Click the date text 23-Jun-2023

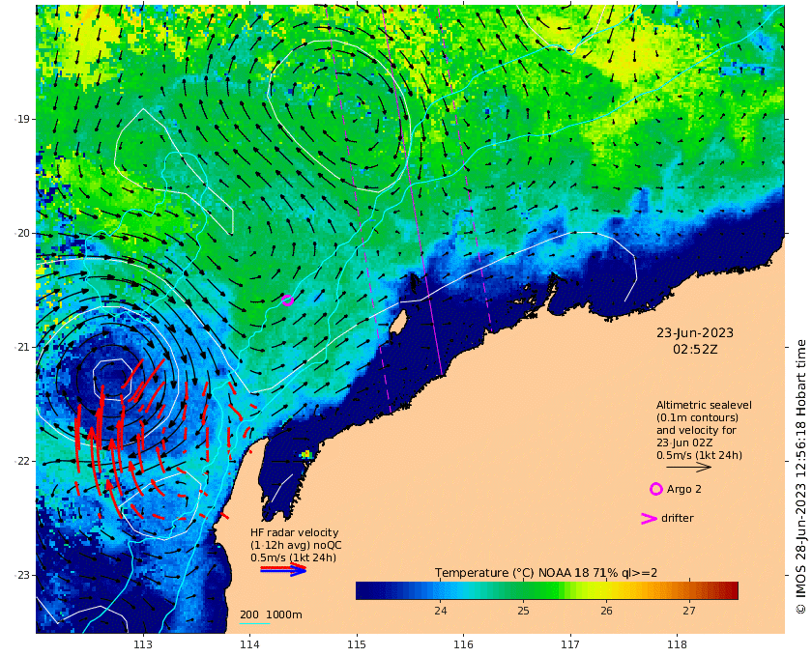695,332
